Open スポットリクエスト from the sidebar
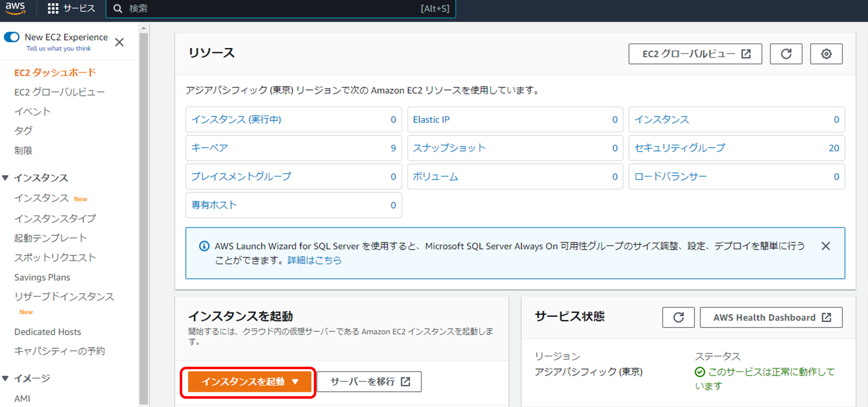This screenshot has height=407, width=868. click(54, 257)
